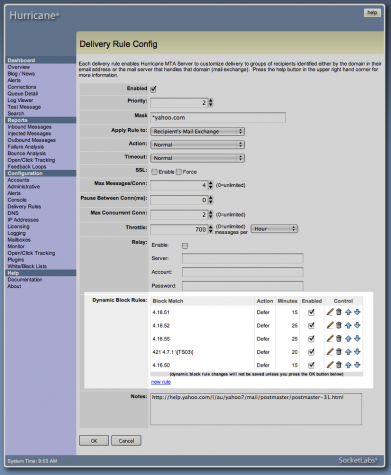Move the 4.16.50 rule up
This screenshot has width=391, height=475.
click(348, 365)
